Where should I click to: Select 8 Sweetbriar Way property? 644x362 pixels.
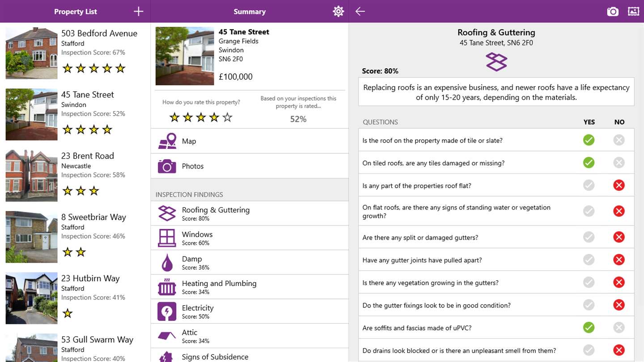tap(75, 237)
